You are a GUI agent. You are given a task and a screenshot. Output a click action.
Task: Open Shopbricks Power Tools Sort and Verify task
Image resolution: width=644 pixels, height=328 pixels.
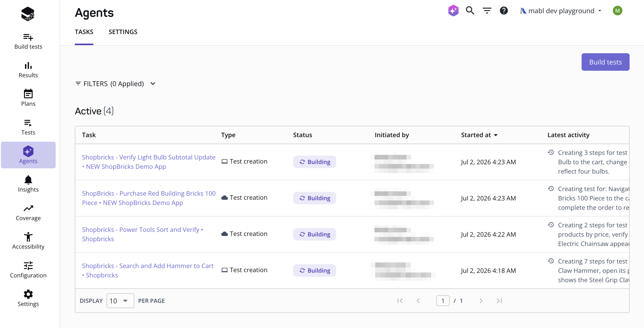coord(143,234)
